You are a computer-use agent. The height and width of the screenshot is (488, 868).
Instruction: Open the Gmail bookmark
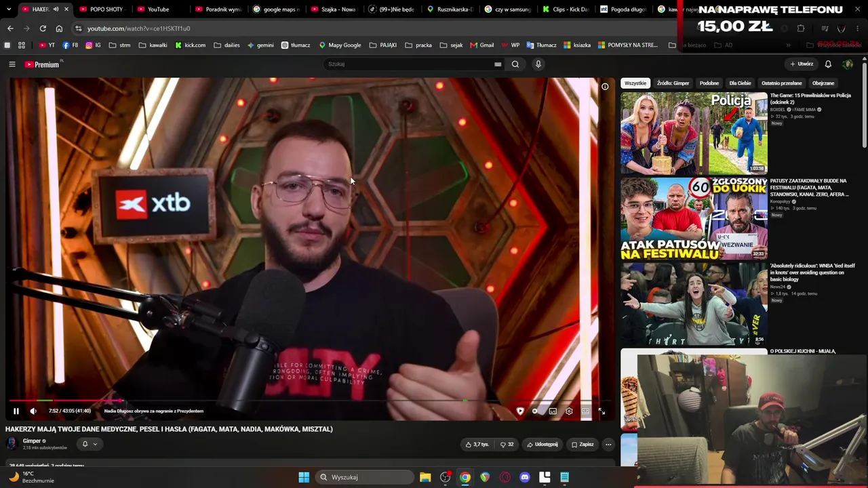pyautogui.click(x=481, y=45)
